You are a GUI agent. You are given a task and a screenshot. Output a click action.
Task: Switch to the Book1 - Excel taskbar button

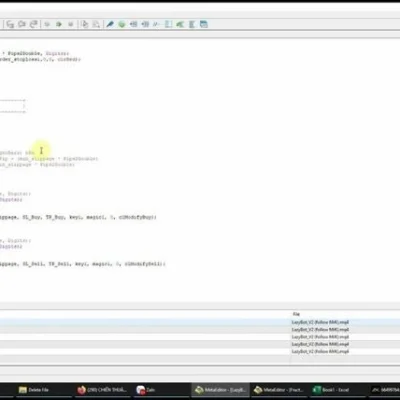(x=331, y=390)
